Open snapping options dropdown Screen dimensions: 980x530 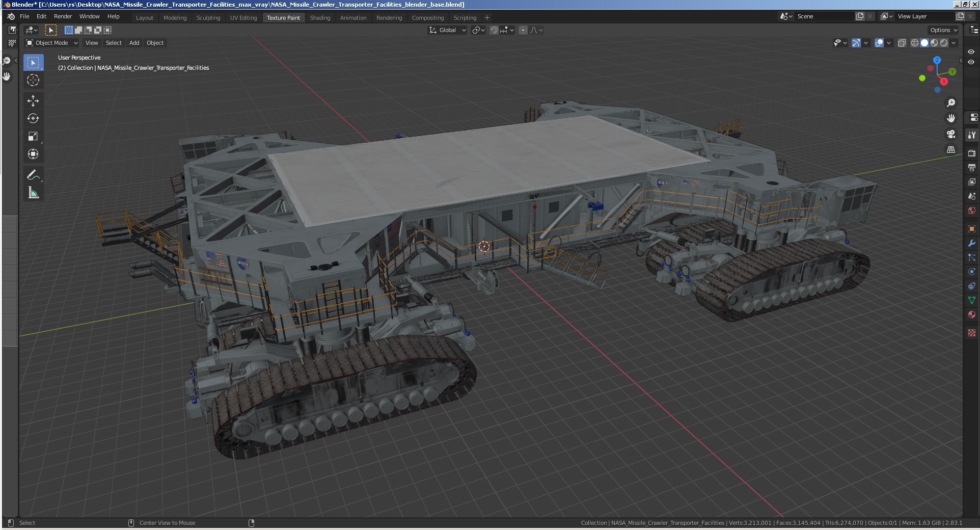(507, 30)
